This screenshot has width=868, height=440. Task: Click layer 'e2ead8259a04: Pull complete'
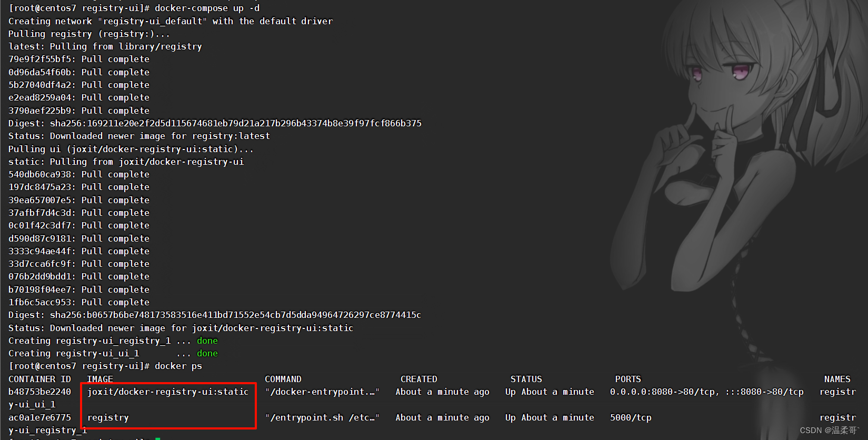tap(79, 97)
